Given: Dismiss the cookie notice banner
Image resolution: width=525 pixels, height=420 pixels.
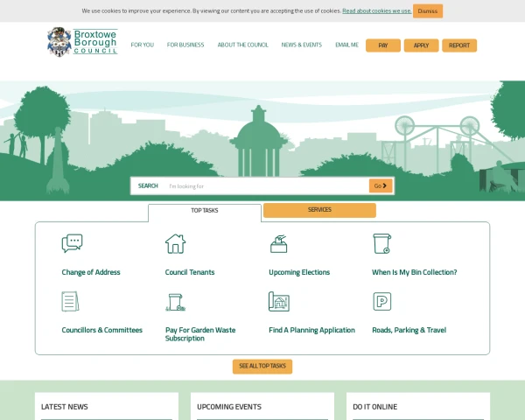Looking at the screenshot, I should [x=428, y=11].
